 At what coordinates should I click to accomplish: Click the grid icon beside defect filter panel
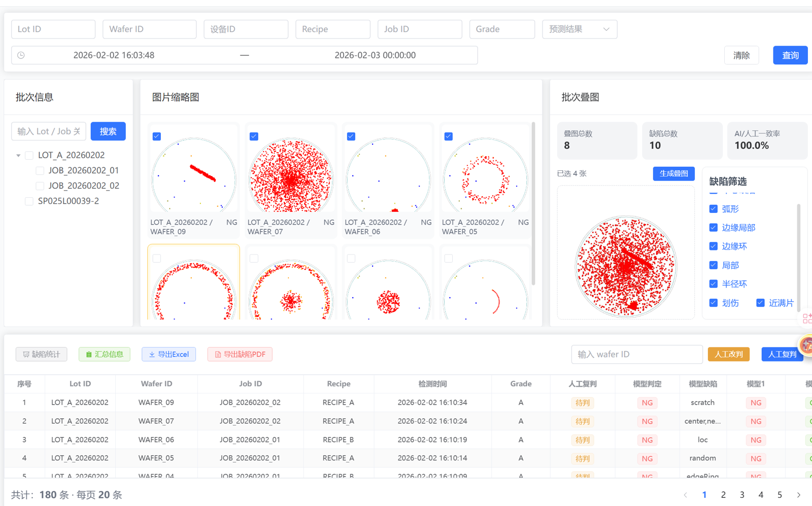(x=807, y=318)
